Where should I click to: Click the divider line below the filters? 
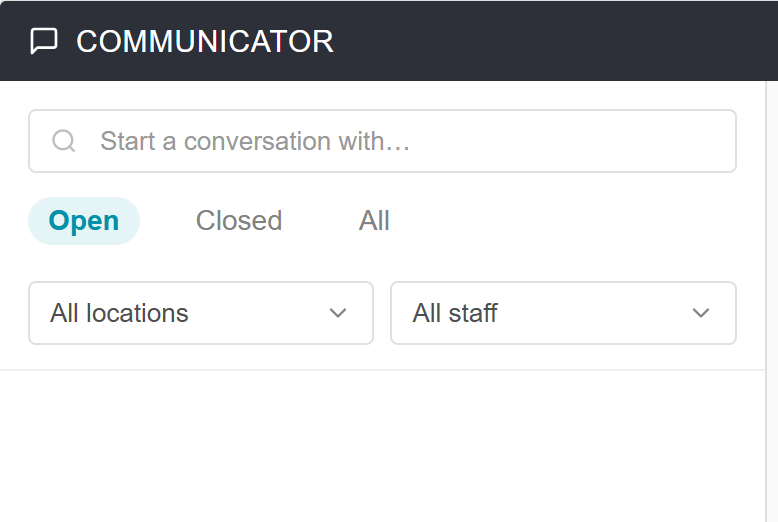coord(382,370)
